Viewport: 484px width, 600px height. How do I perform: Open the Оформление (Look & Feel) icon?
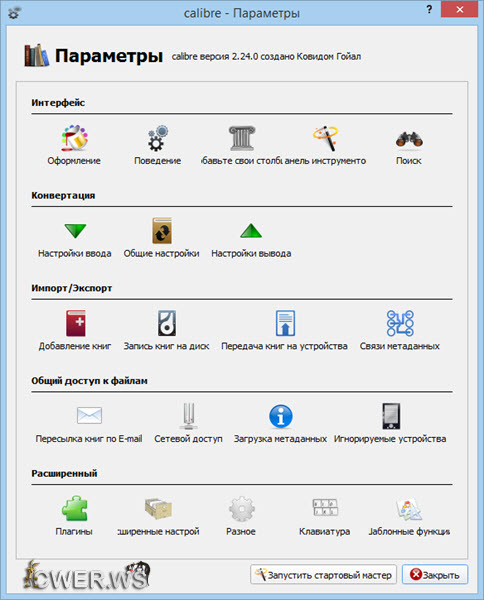click(74, 138)
